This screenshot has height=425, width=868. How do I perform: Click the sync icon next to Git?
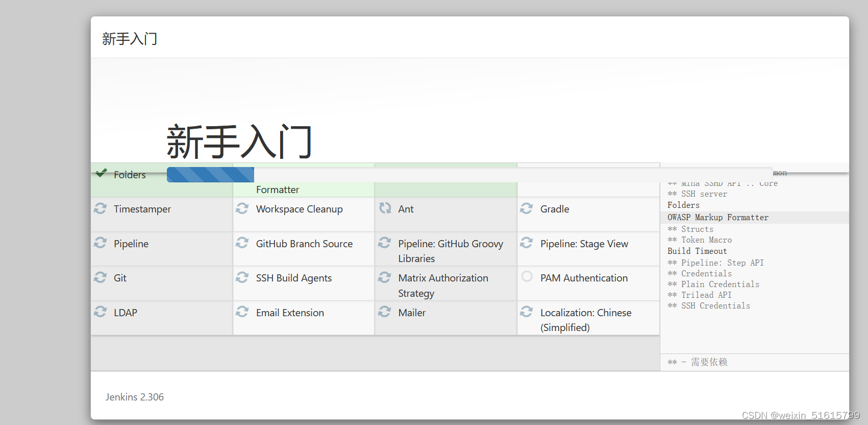pos(101,277)
